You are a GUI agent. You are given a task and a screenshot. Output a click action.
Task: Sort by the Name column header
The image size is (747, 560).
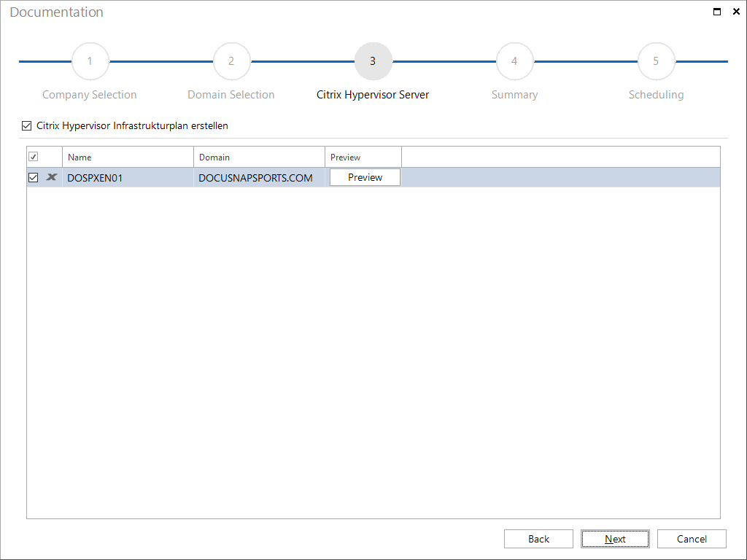point(128,157)
